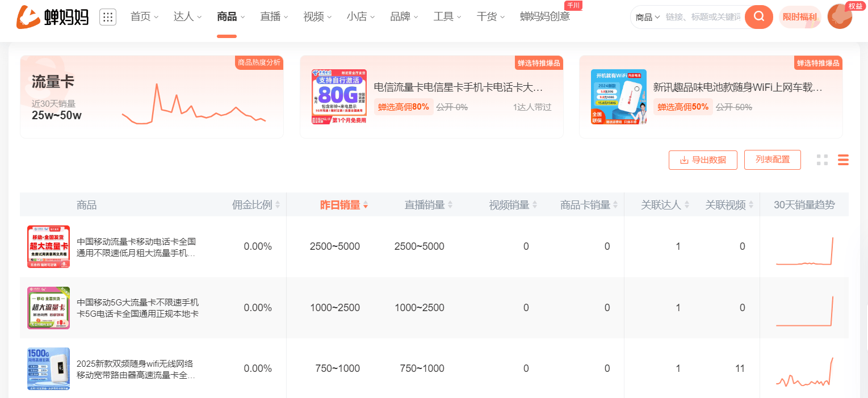This screenshot has width=868, height=398.
Task: Click the orange search magnifier button
Action: pyautogui.click(x=759, y=17)
